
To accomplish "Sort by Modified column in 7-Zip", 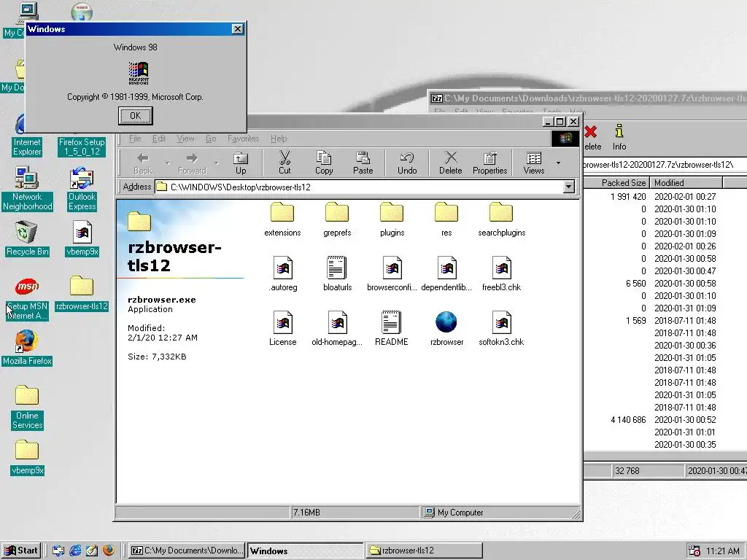I will pos(686,183).
